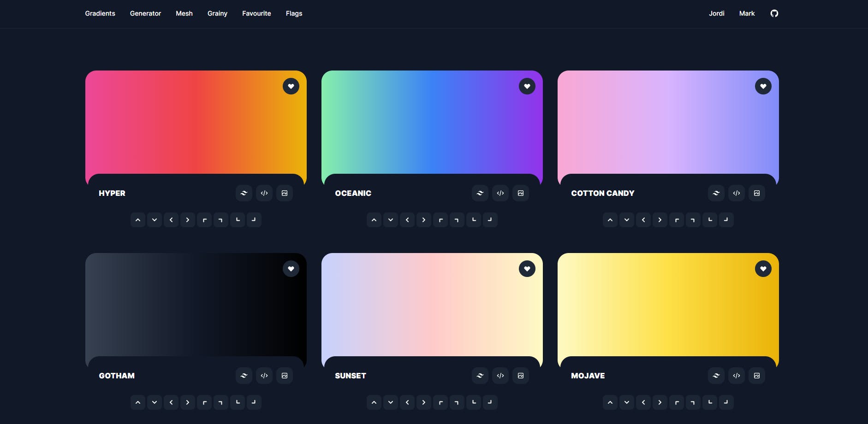The image size is (868, 424).
Task: Click the Grainy navigation link
Action: [x=217, y=13]
